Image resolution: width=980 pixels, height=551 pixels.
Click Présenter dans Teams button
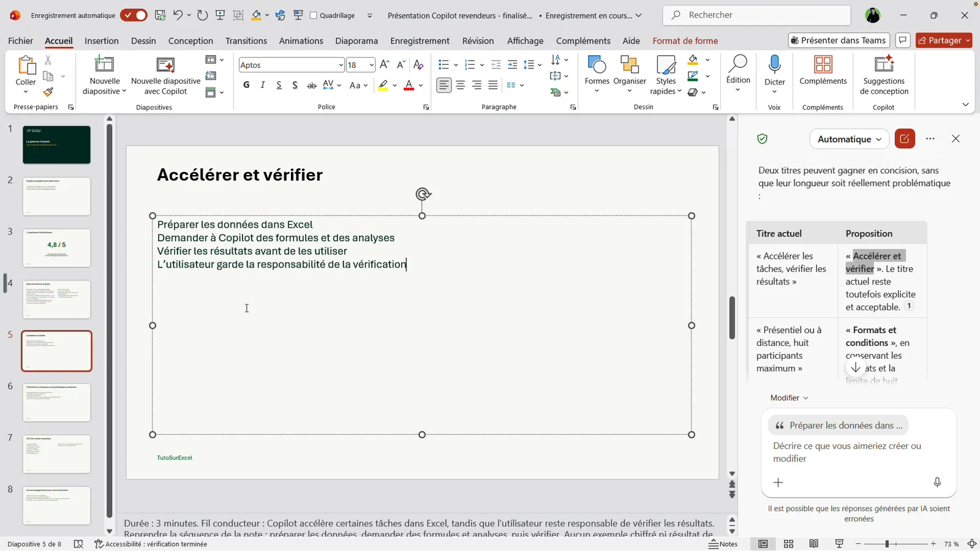[x=839, y=40]
